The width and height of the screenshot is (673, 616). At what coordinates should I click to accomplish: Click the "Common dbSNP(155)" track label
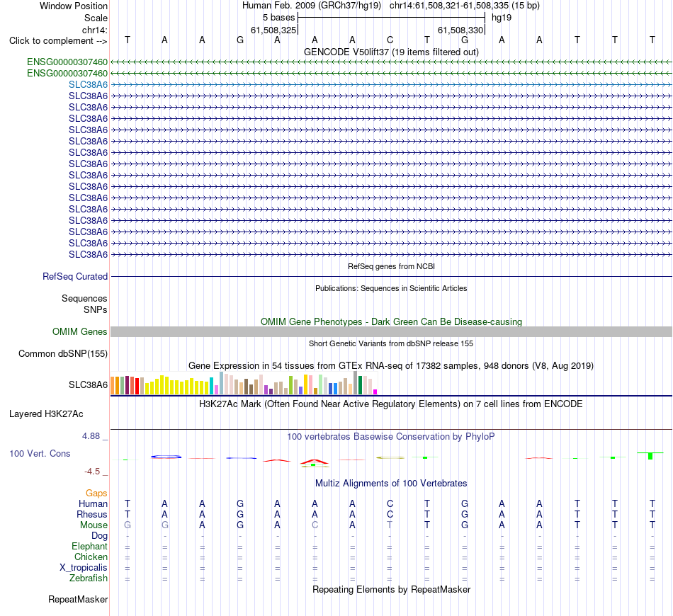(62, 353)
